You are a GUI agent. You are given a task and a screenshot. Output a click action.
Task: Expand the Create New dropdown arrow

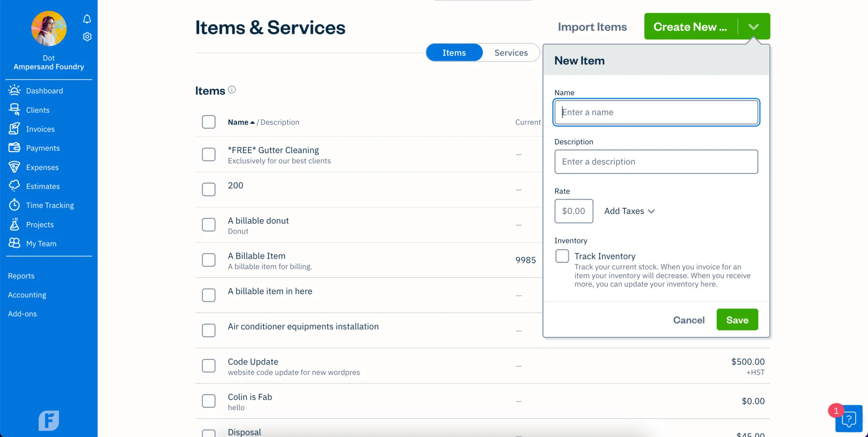[x=753, y=26]
